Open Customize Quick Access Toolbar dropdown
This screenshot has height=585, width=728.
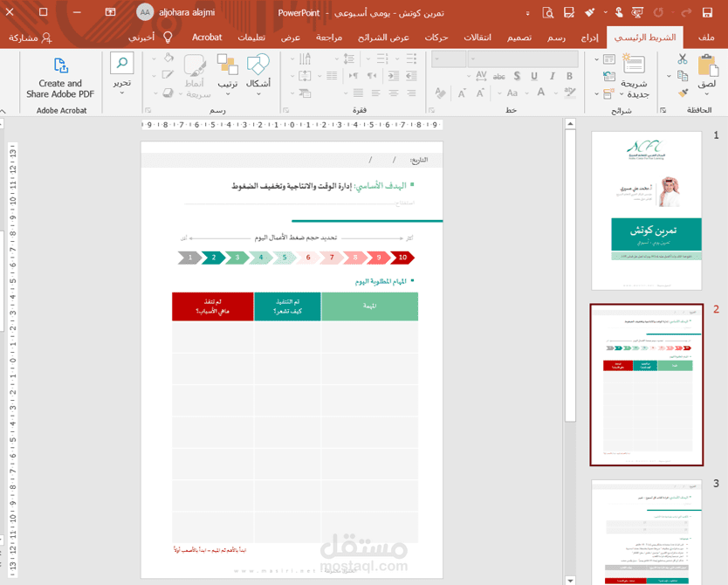[527, 13]
